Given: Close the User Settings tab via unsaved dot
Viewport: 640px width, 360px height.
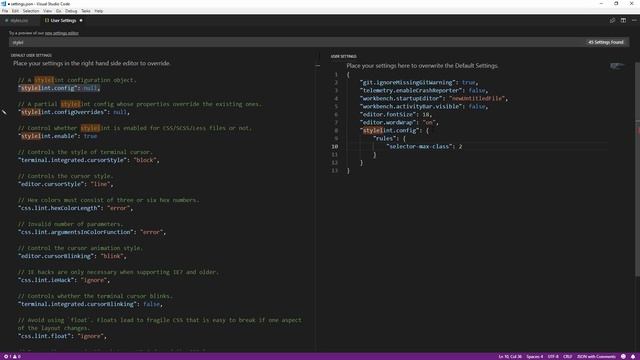Looking at the screenshot, I should pyautogui.click(x=81, y=20).
